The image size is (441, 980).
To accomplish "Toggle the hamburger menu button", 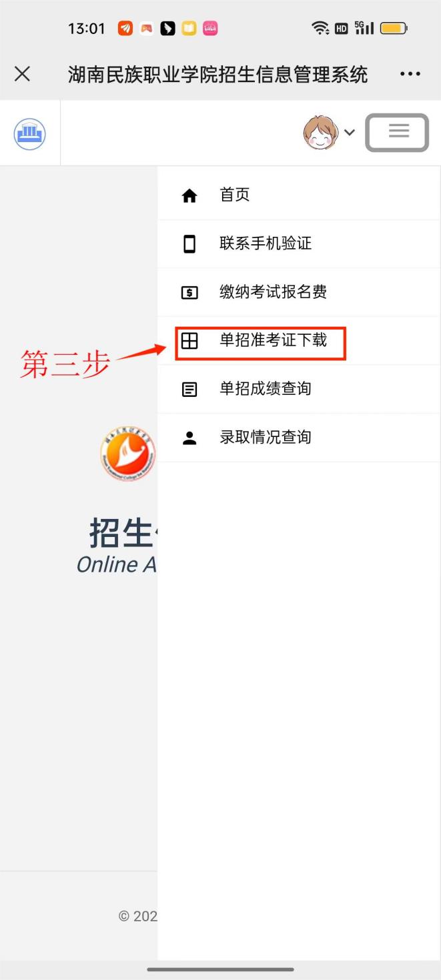I will point(397,132).
